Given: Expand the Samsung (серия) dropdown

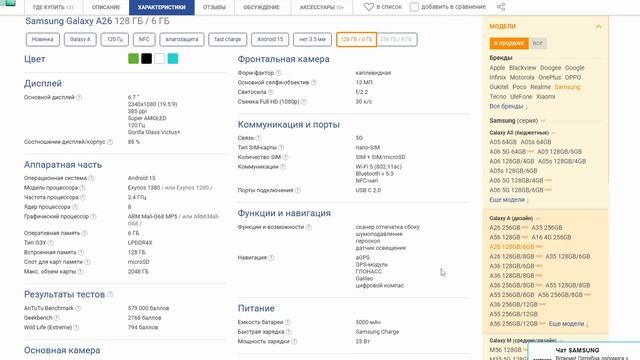Looking at the screenshot, I should (x=543, y=121).
